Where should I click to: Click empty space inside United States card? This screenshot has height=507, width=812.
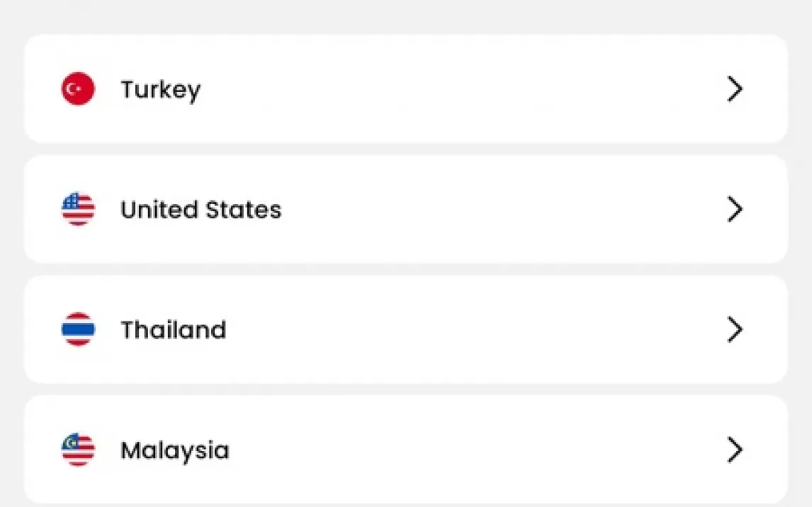496,210
